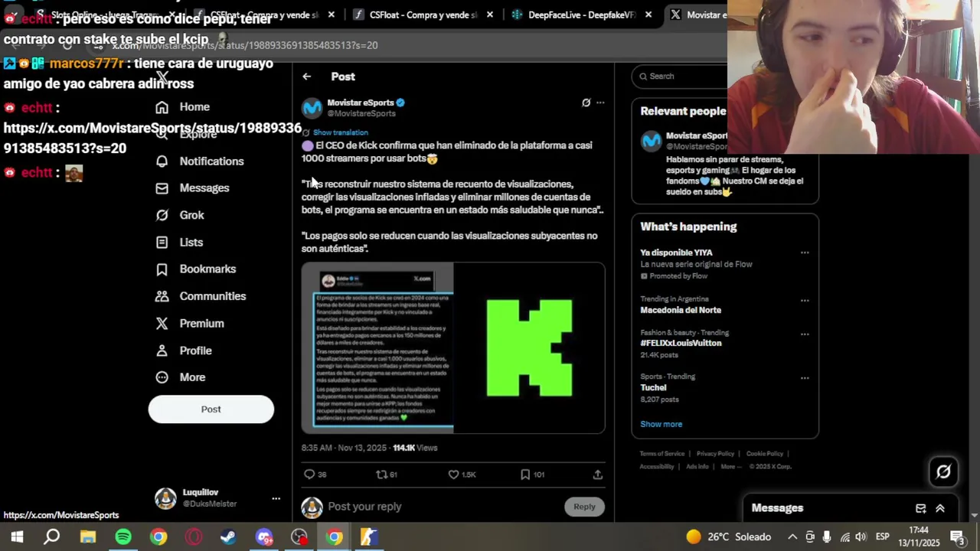Share the post via upload icon
Image resolution: width=980 pixels, height=551 pixels.
click(598, 474)
